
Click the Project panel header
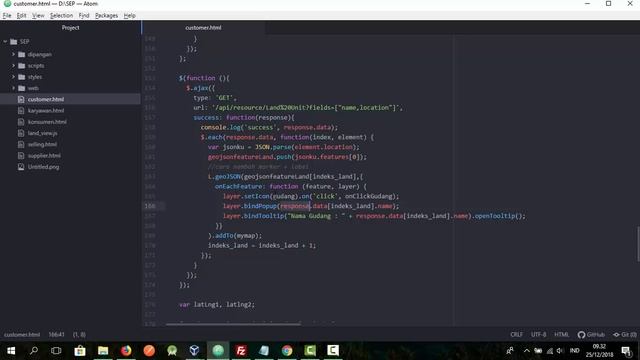(70, 28)
